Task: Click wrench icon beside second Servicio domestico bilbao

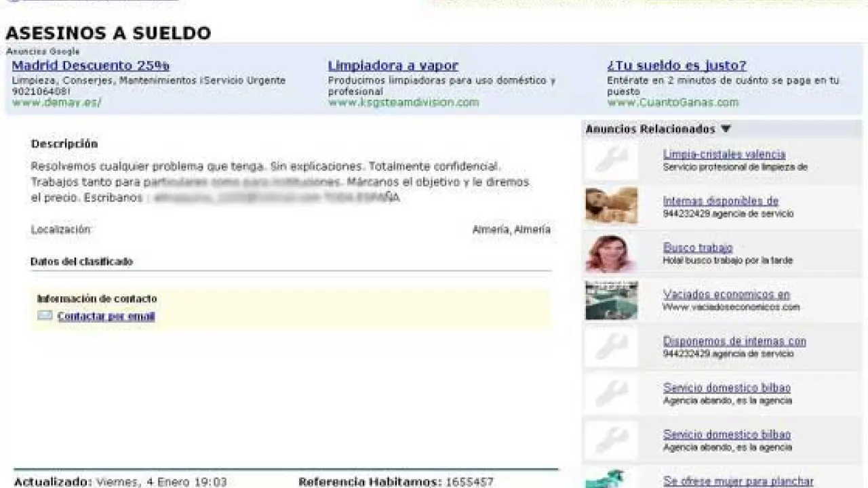Action: point(611,441)
